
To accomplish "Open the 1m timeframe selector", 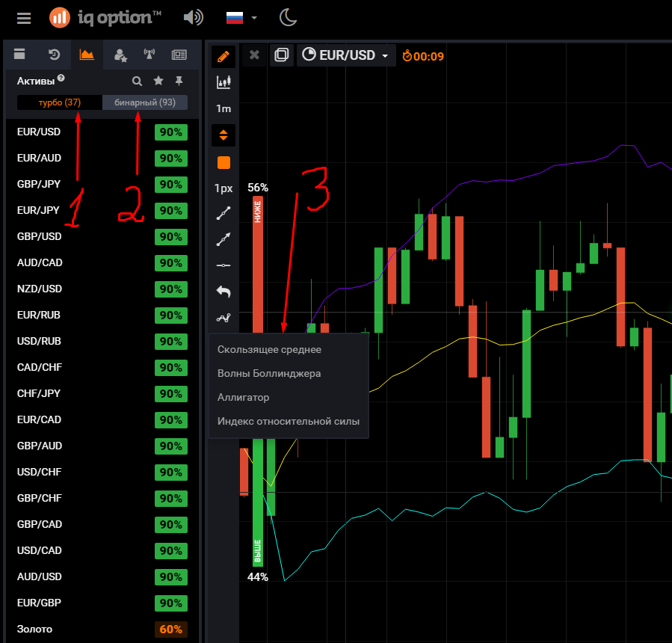I will coord(223,108).
